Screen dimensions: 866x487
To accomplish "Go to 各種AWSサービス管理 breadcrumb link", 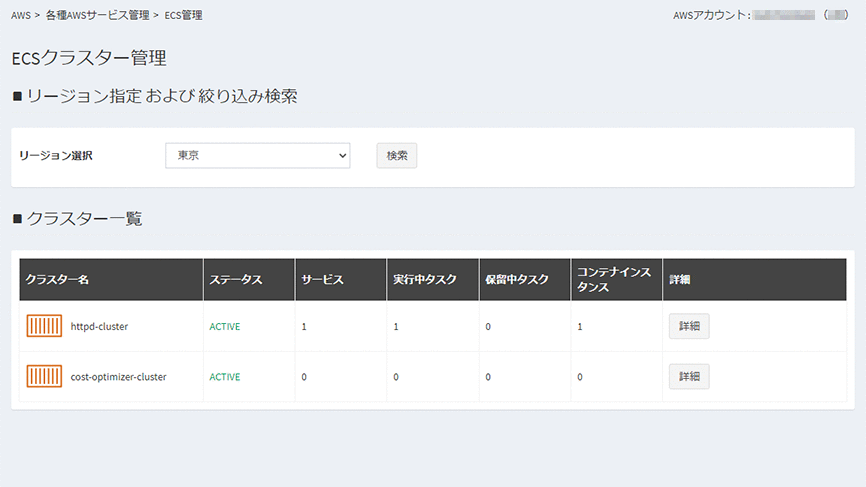I will pos(97,15).
